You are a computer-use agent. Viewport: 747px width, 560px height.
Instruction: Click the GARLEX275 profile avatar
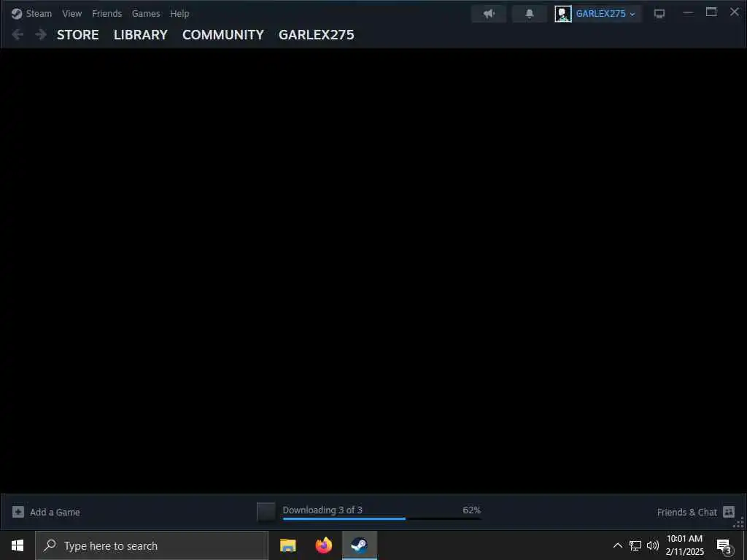pyautogui.click(x=563, y=14)
